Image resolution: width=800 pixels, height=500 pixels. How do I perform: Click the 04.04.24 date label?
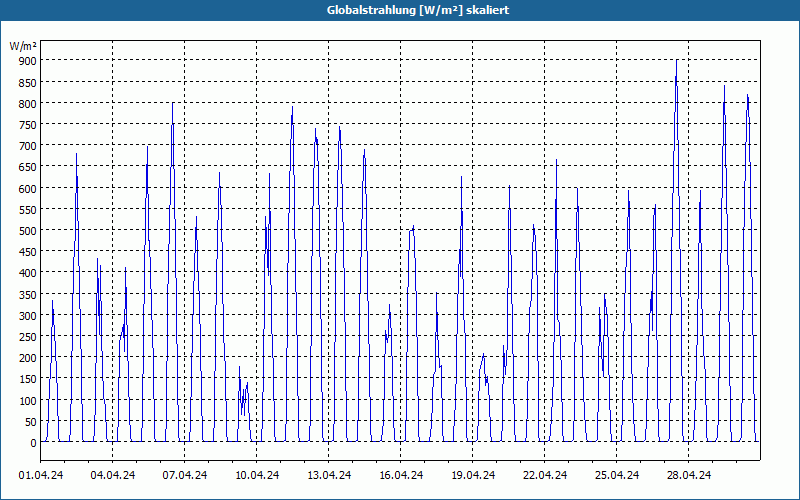113,475
